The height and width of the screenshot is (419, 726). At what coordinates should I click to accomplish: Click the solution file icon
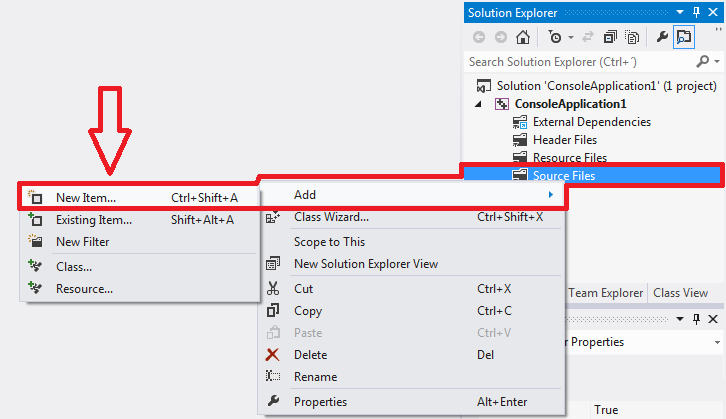tap(483, 86)
